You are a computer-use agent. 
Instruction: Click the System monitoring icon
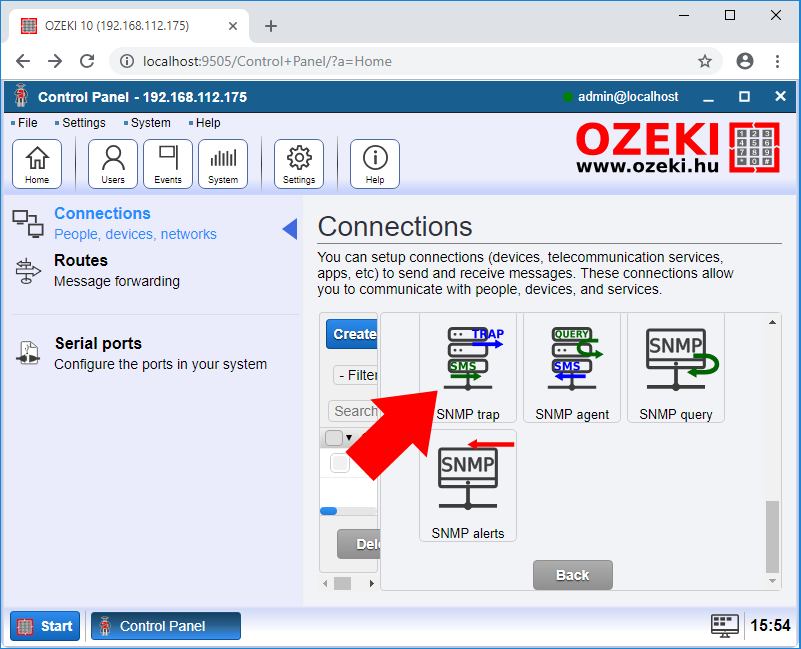[x=222, y=163]
